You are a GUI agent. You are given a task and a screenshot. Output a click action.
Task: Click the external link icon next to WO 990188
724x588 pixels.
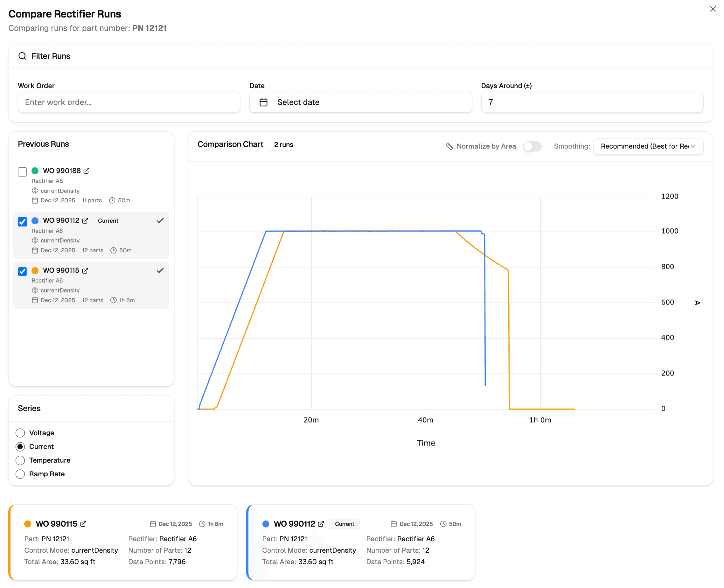pos(87,171)
